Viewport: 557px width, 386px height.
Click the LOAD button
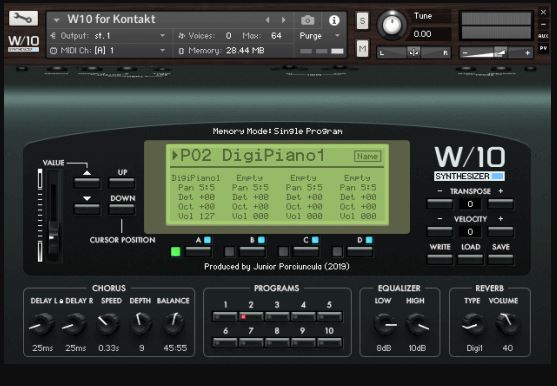coord(470,259)
